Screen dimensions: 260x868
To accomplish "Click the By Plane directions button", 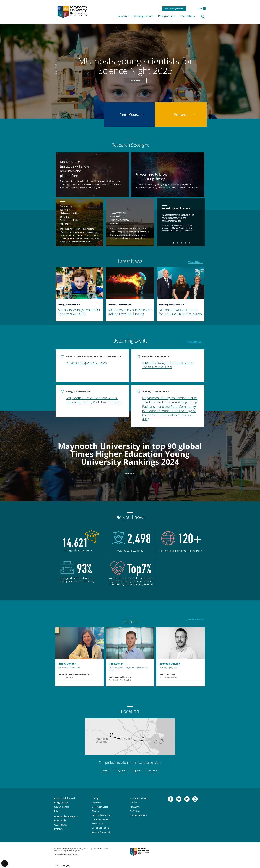I will (153, 771).
